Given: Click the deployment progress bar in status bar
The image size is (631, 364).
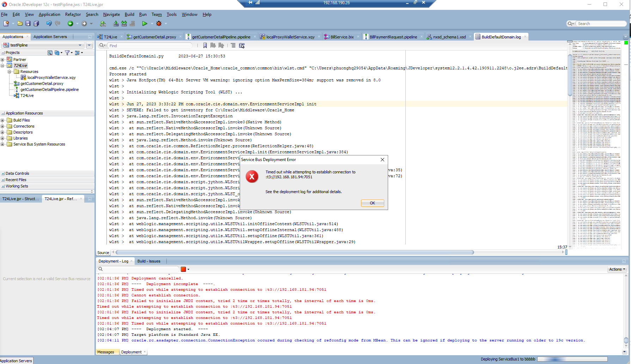Looking at the screenshot, I should pyautogui.click(x=572, y=359).
